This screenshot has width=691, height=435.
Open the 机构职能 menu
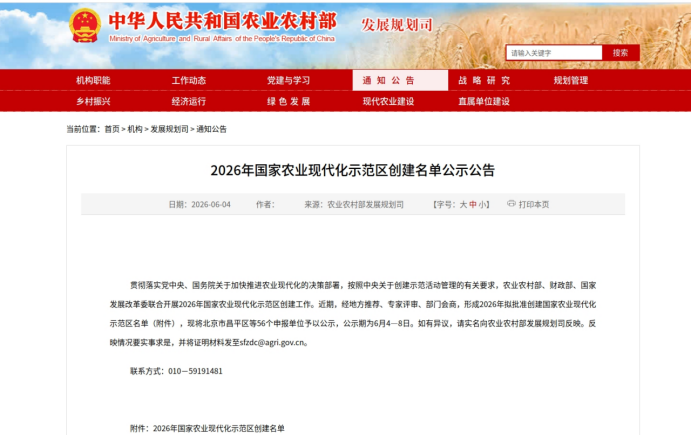pos(93,80)
